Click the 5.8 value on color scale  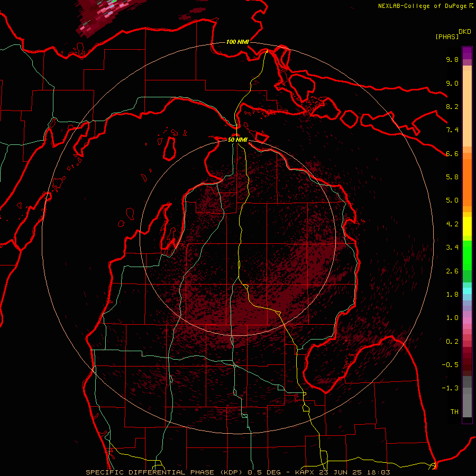(x=452, y=177)
